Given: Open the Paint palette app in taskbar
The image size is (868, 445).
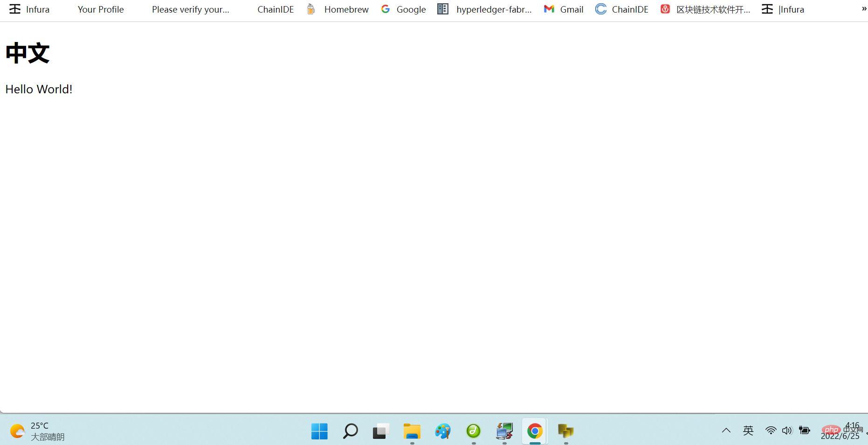Looking at the screenshot, I should tap(442, 431).
